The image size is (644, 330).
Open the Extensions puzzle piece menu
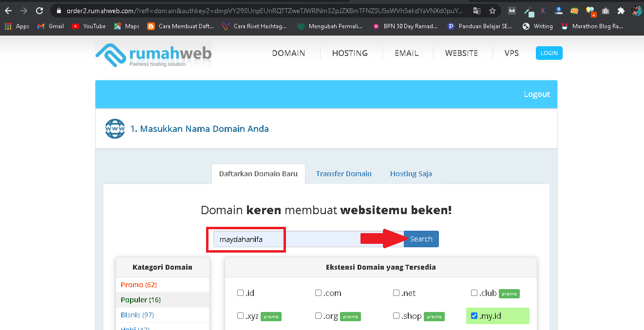(x=621, y=11)
